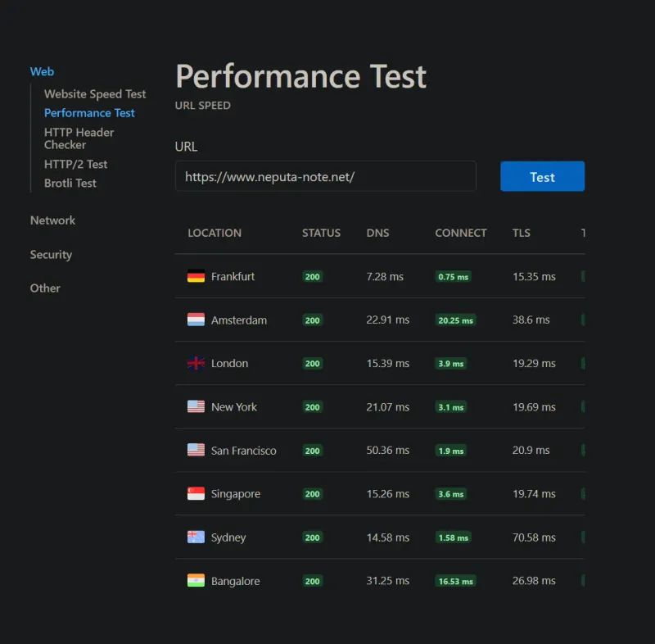Click the Dutch flag beside Amsterdam
This screenshot has height=644, width=655.
(x=196, y=320)
